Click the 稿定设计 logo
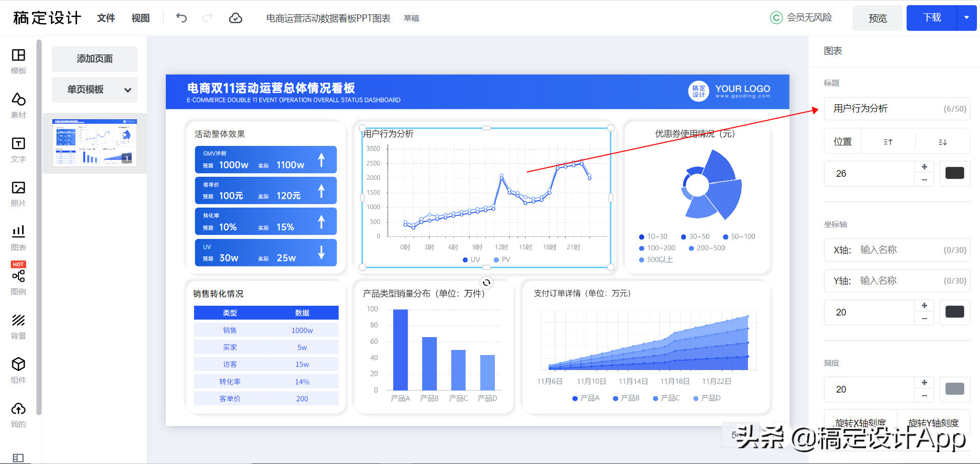The image size is (980, 464). [x=47, y=18]
